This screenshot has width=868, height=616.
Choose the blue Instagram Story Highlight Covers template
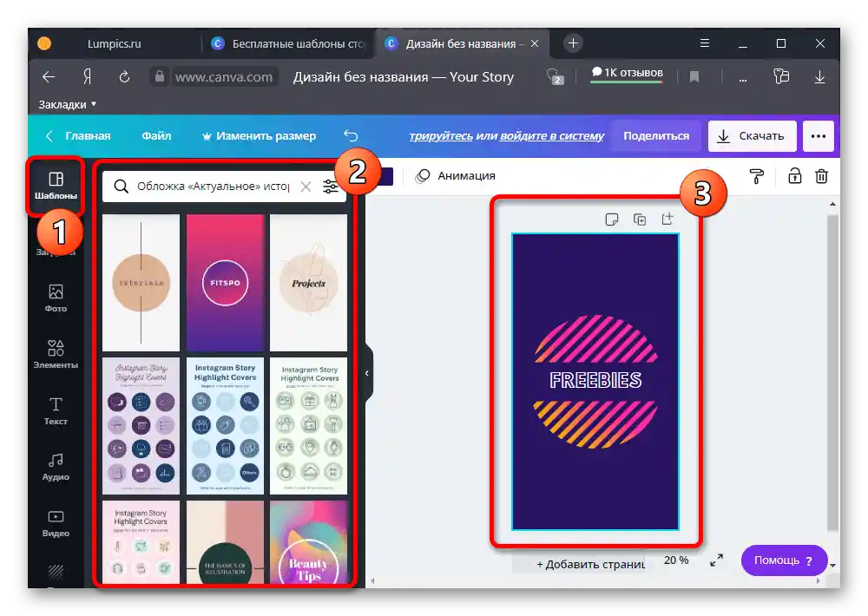(225, 426)
